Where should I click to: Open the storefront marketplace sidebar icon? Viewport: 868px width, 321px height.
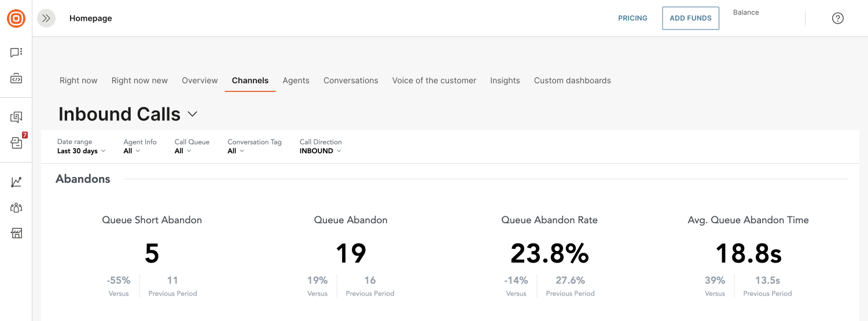click(16, 233)
